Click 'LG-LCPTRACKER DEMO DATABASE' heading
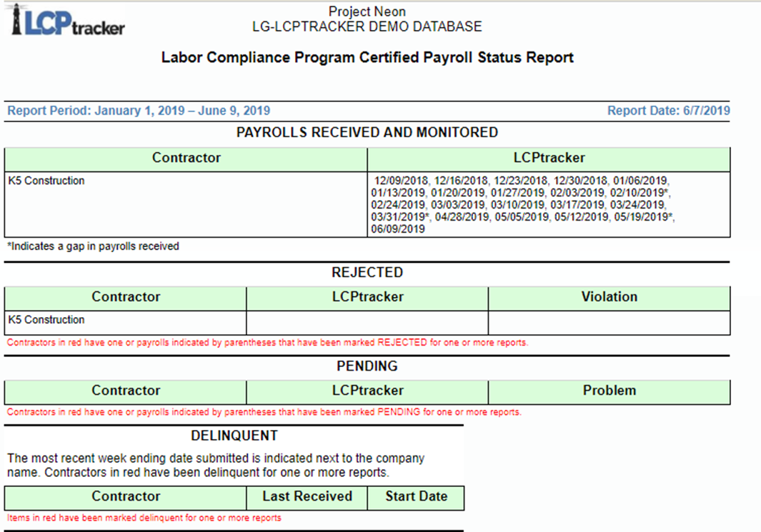Viewport: 761px width, 532px height. [x=367, y=26]
